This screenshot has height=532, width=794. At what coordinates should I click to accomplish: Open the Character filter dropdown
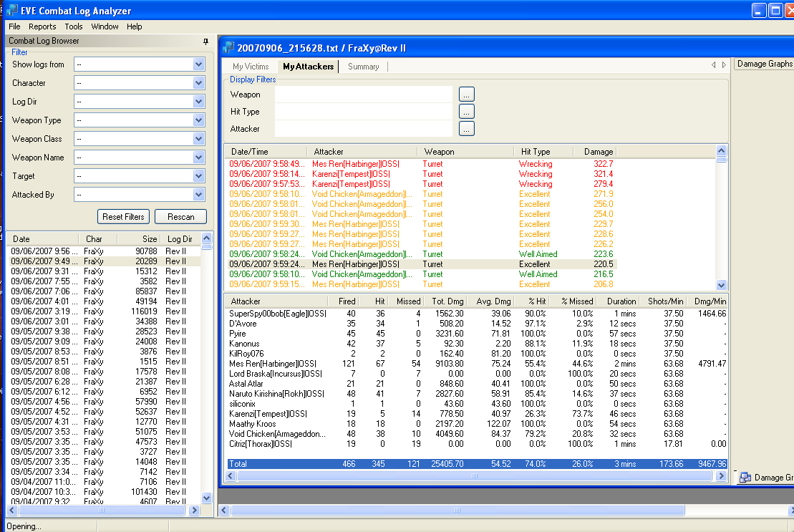199,83
